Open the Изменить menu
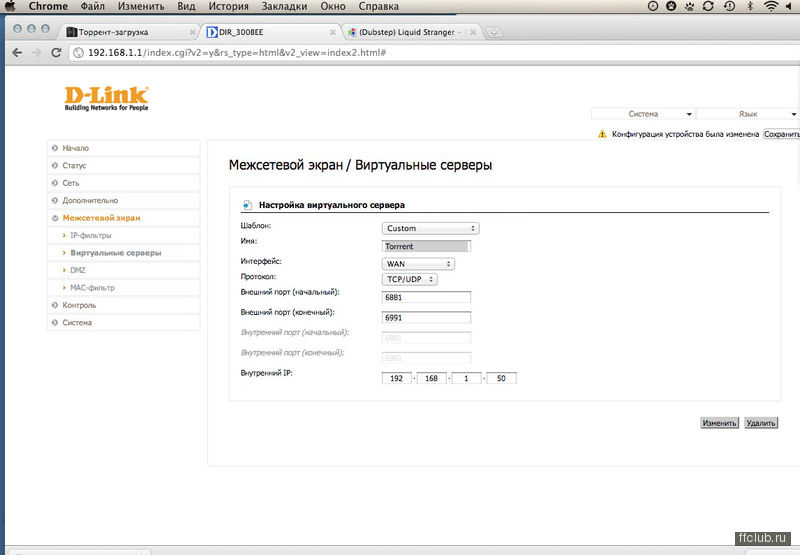The image size is (800, 555). (141, 6)
